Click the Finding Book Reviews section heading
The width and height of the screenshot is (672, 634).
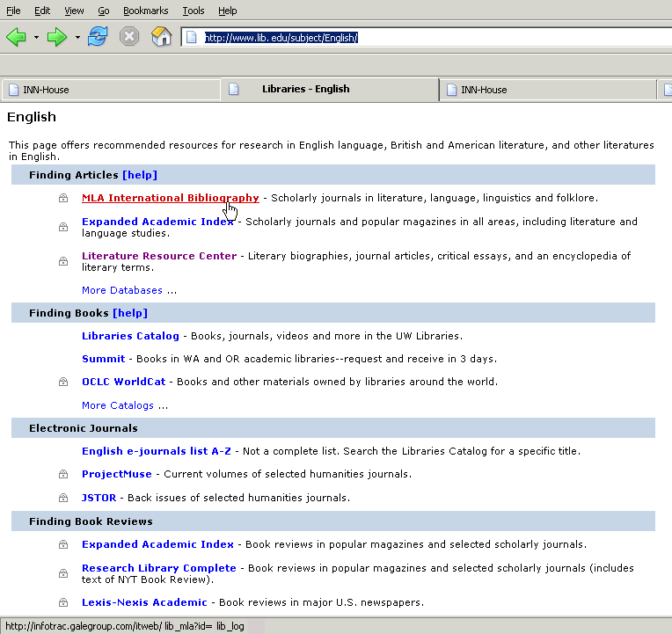91,521
